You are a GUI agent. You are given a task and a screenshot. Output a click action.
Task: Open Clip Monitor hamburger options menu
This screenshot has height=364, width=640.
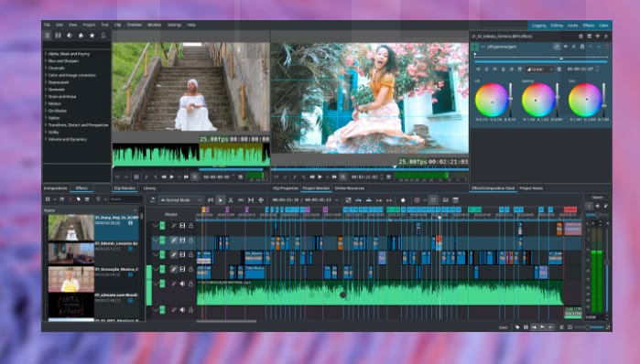(x=241, y=177)
